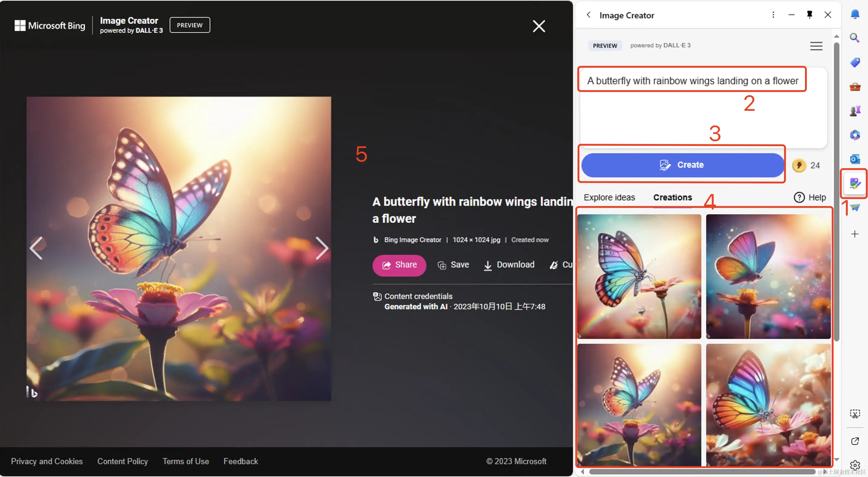
Task: Click the pink Share button
Action: [x=399, y=265]
